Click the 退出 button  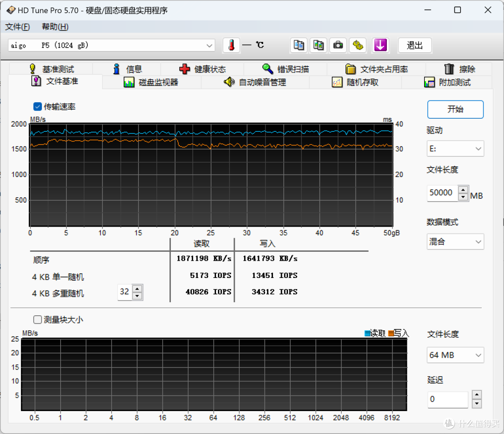[414, 45]
